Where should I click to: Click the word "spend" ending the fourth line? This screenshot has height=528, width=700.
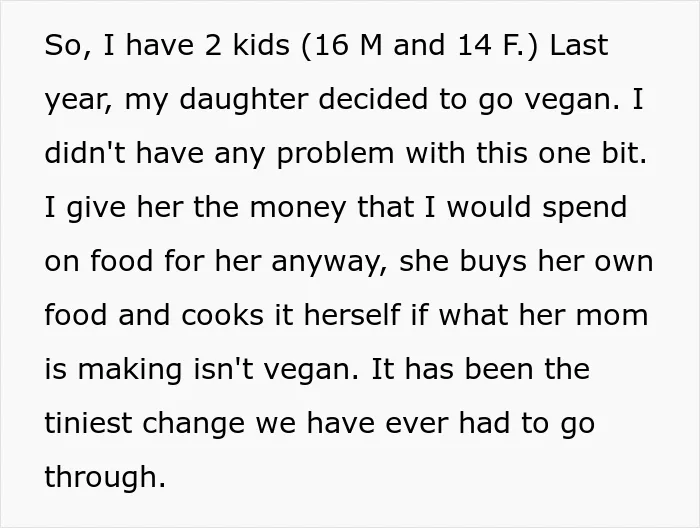[x=585, y=209]
